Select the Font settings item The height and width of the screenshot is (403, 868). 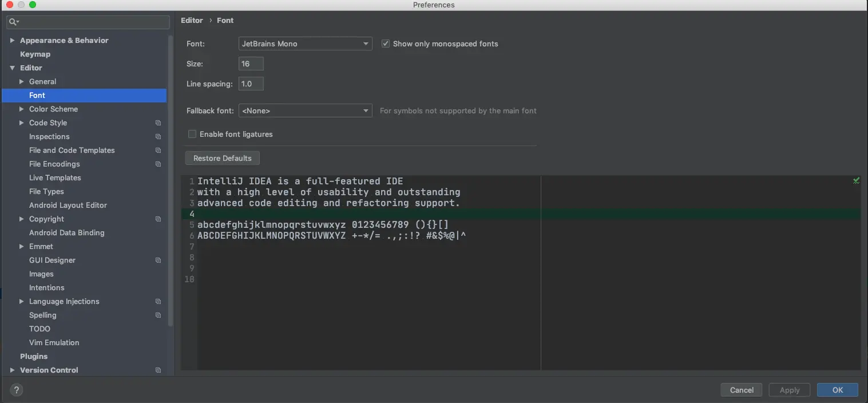point(84,96)
